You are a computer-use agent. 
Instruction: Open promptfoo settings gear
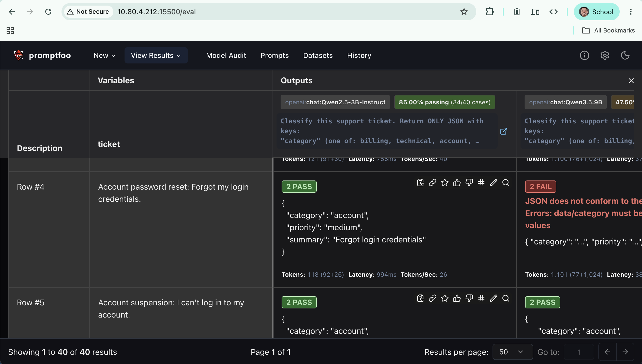tap(605, 55)
